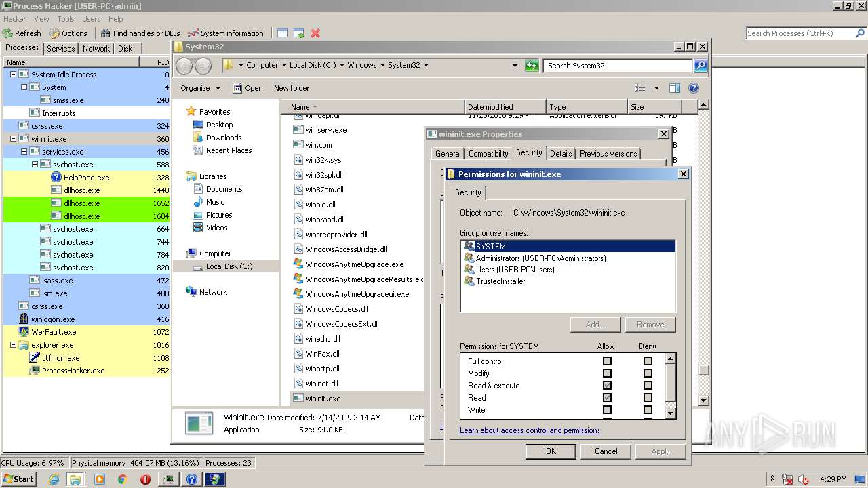The image size is (868, 488).
Task: Click the Refresh toolbar icon in Process Hacker
Action: click(22, 33)
